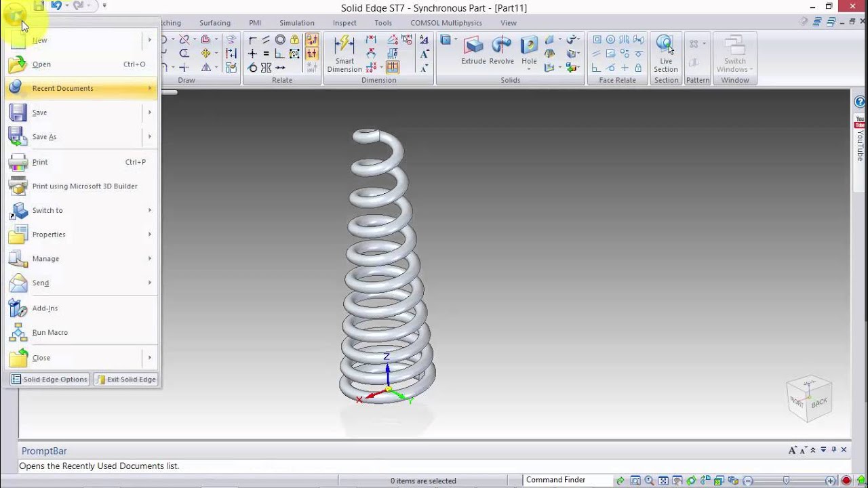Click the Lock relationship padlock icon
Image resolution: width=868 pixels, height=488 pixels.
tap(295, 39)
